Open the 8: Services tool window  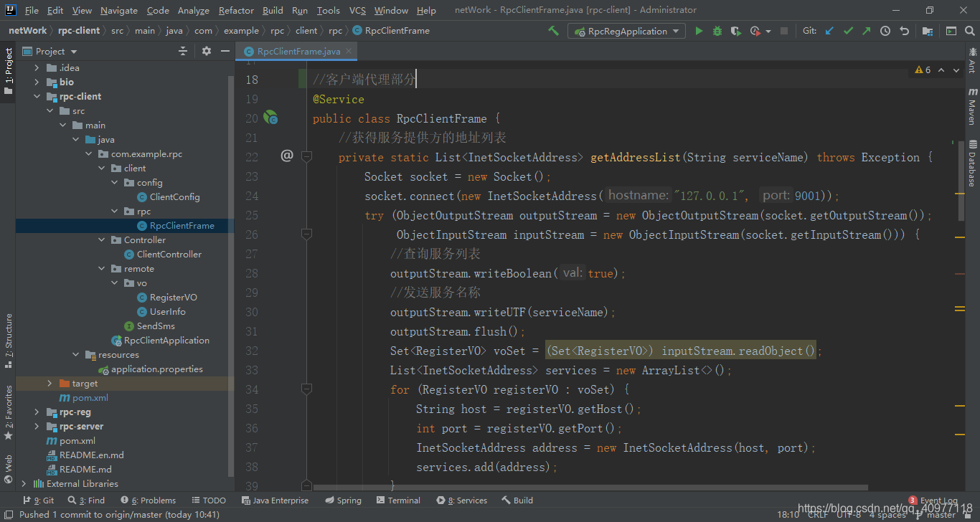coord(461,500)
